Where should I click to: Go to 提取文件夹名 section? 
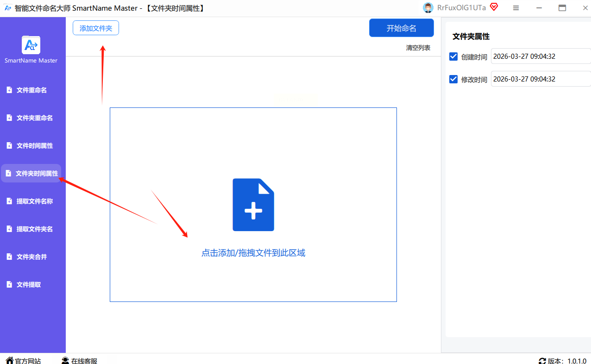click(31, 229)
